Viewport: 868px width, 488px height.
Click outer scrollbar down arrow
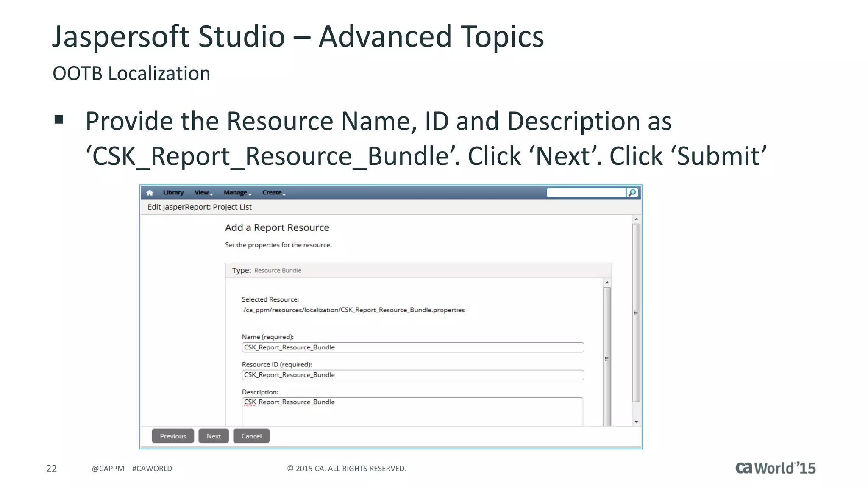636,422
